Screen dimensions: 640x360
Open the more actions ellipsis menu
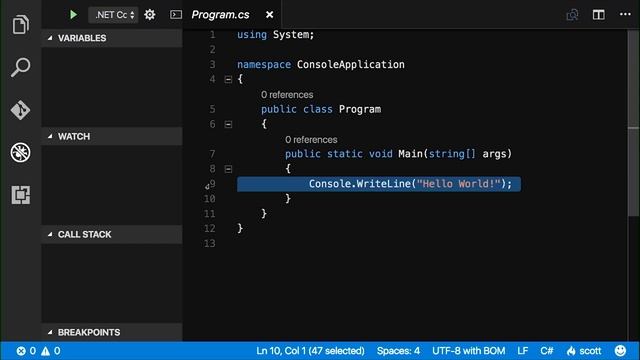coord(625,14)
